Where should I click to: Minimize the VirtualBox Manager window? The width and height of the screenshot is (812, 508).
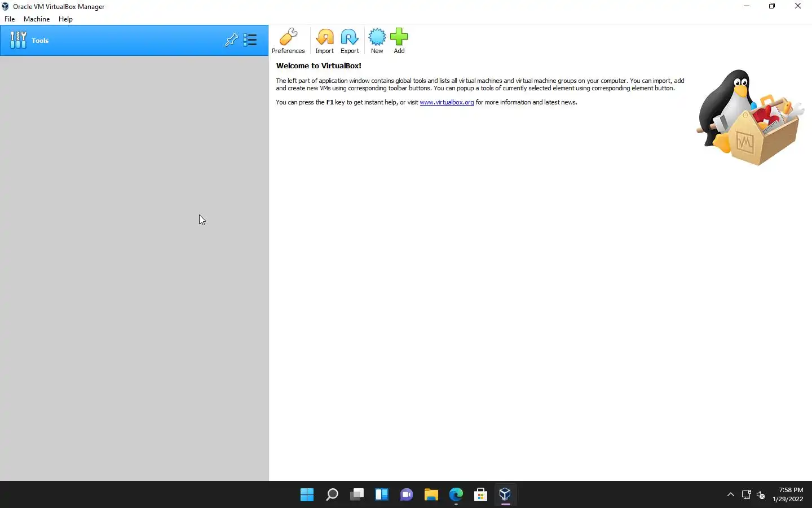(x=746, y=6)
